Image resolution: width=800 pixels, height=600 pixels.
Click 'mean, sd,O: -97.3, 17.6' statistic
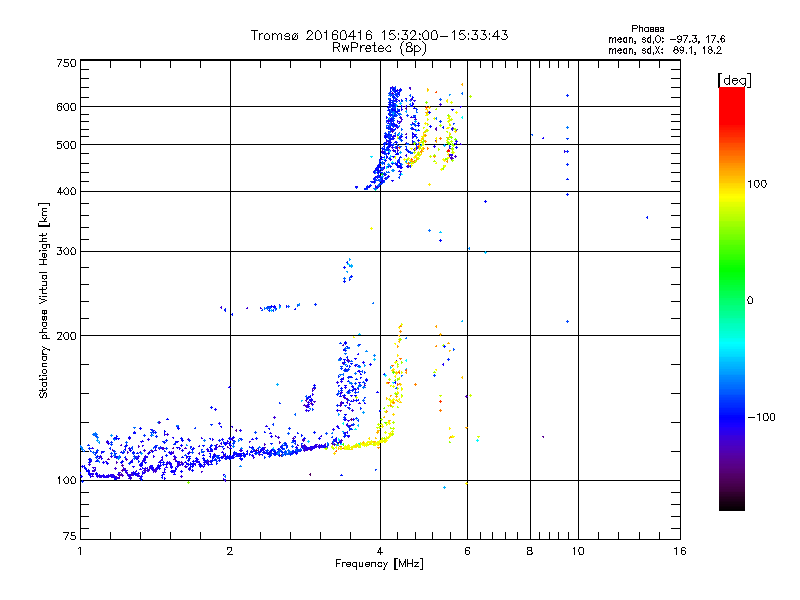[666, 40]
